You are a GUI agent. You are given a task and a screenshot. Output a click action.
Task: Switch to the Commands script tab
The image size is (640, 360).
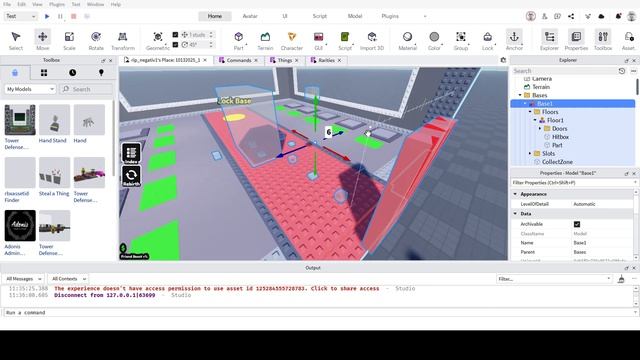pos(238,60)
